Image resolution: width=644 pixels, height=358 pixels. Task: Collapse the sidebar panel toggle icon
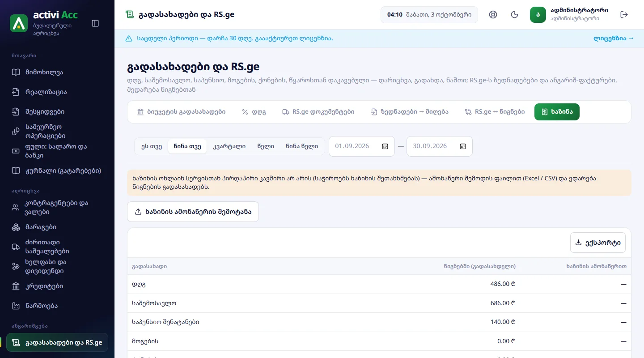point(95,23)
